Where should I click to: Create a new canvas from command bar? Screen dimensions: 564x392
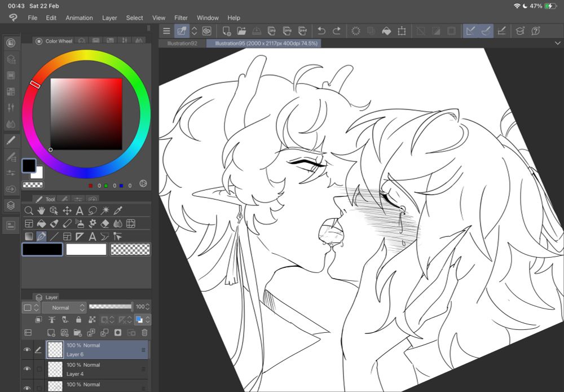pyautogui.click(x=226, y=31)
